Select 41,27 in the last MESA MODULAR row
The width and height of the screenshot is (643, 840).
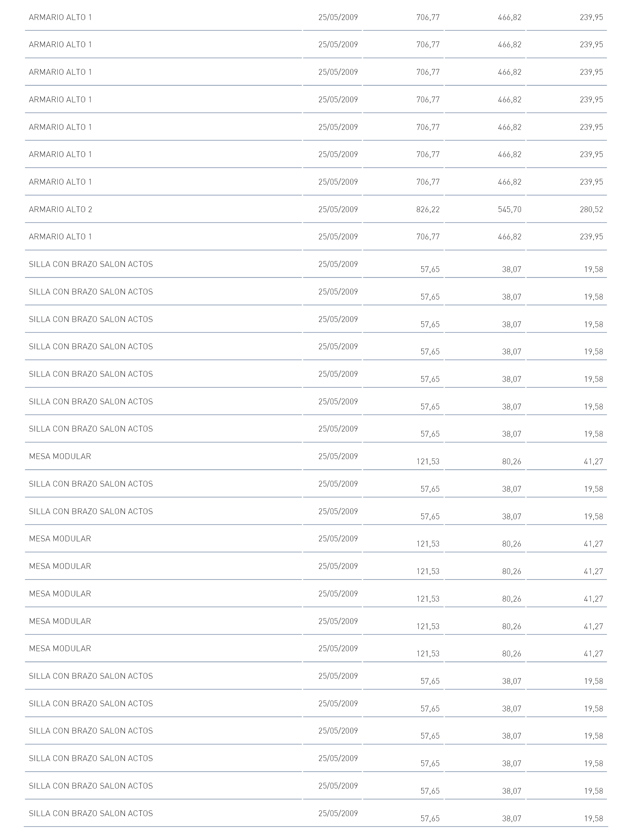[x=594, y=654]
